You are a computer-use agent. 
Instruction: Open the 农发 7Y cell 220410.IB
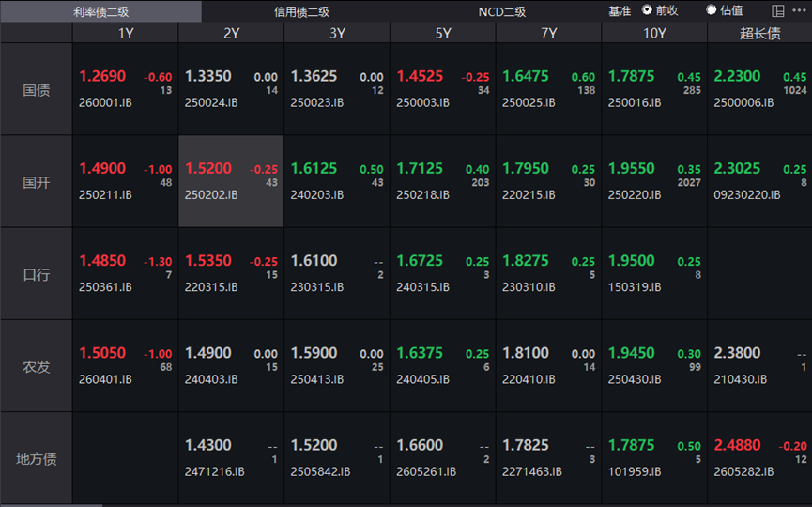548,365
